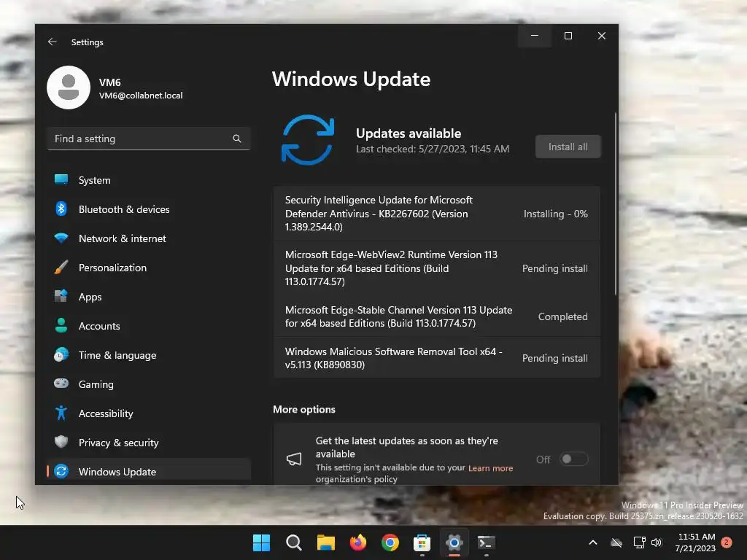Go to Gaming settings

pos(149,384)
